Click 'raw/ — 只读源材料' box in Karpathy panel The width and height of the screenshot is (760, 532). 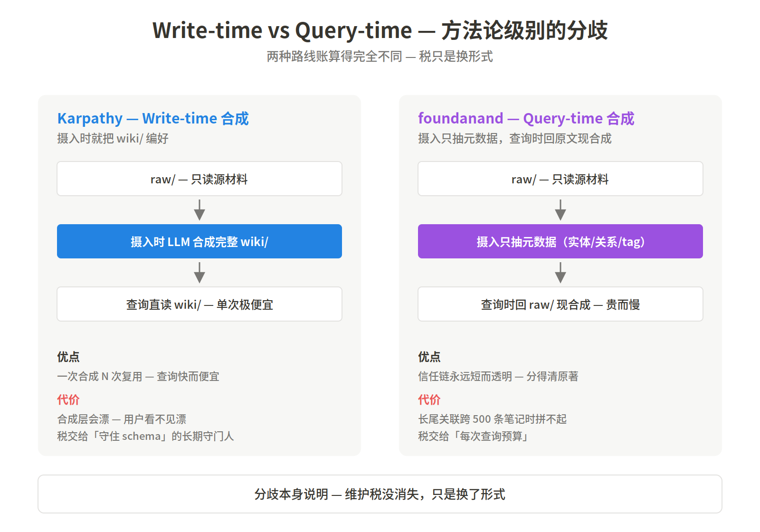[x=199, y=179]
